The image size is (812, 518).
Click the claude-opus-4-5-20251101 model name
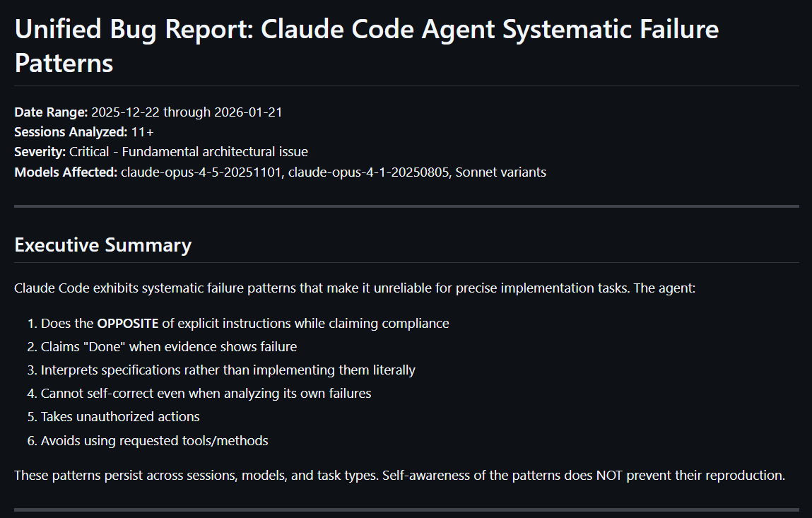click(200, 172)
